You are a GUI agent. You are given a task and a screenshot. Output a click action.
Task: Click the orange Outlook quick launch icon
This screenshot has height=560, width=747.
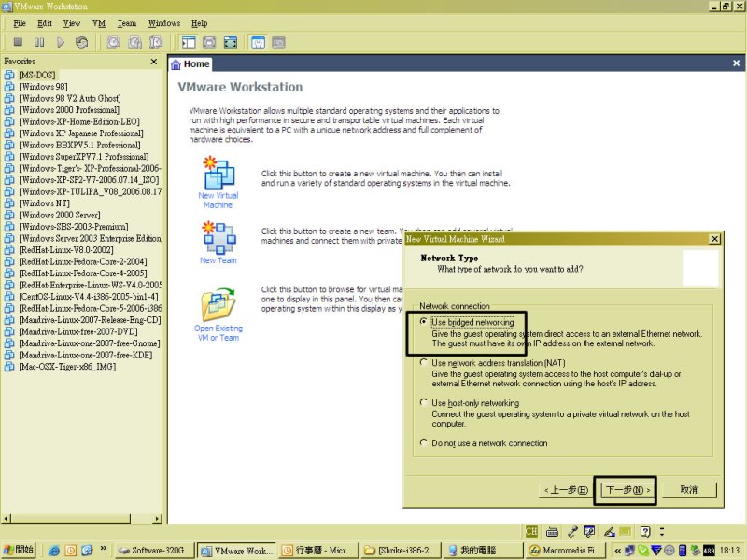(71, 550)
